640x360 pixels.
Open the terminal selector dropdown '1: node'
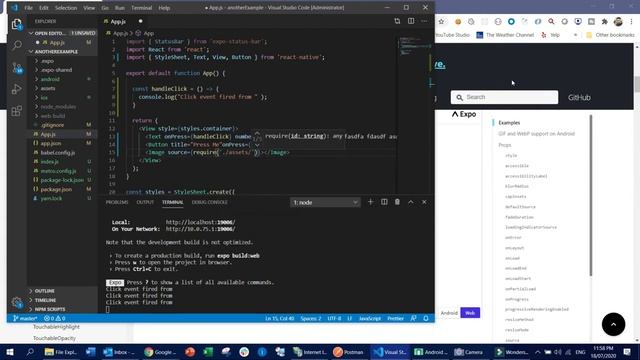coord(325,202)
